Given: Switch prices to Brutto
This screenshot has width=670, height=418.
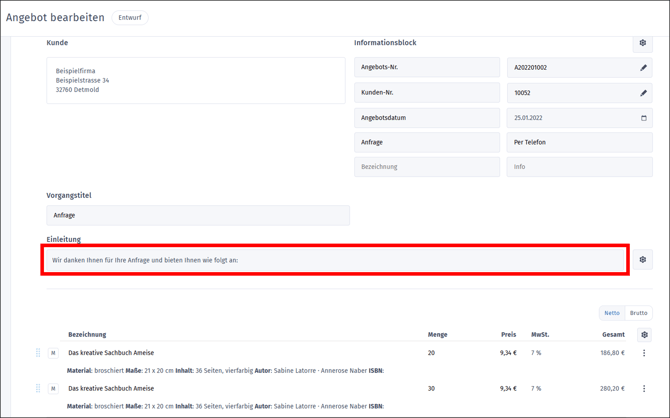Looking at the screenshot, I should tap(638, 313).
